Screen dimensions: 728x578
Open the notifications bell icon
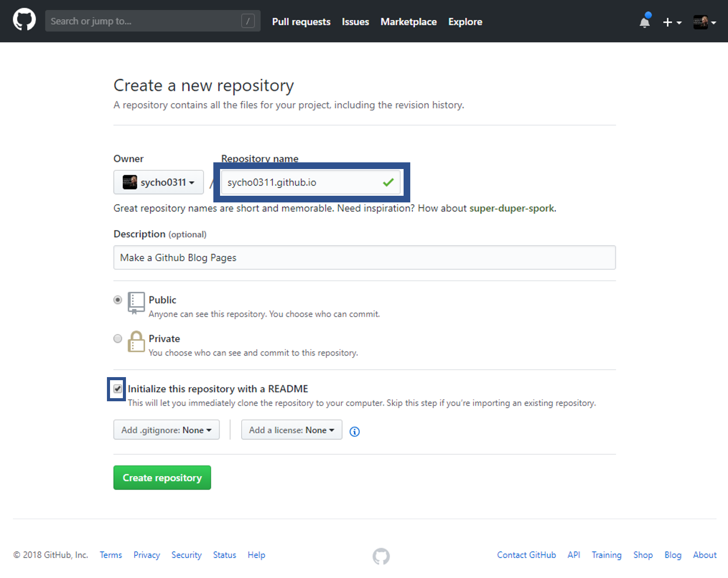[x=645, y=22]
